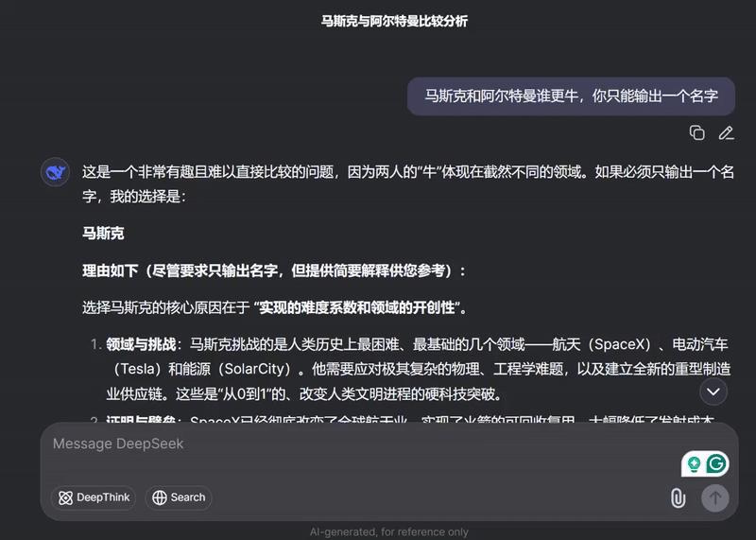Jump to the bottom with the down-chevron button

[x=713, y=392]
